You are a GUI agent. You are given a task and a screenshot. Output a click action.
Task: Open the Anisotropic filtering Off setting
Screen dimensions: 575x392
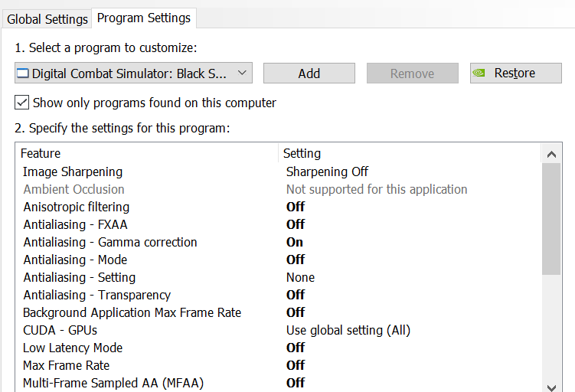coord(296,207)
